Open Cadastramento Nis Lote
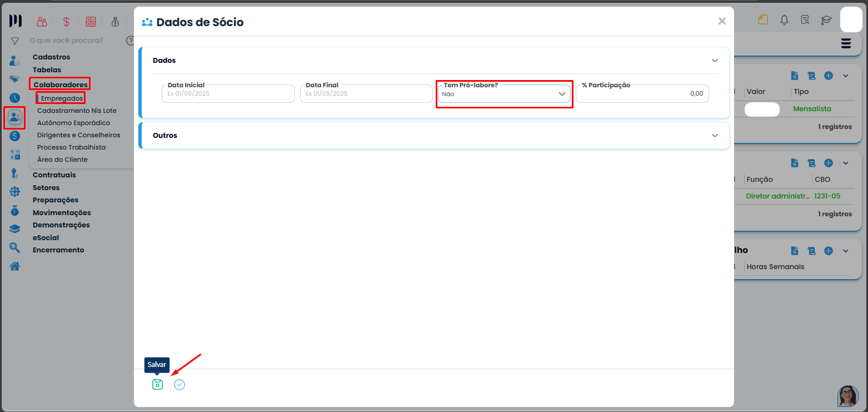This screenshot has width=868, height=412. 77,111
